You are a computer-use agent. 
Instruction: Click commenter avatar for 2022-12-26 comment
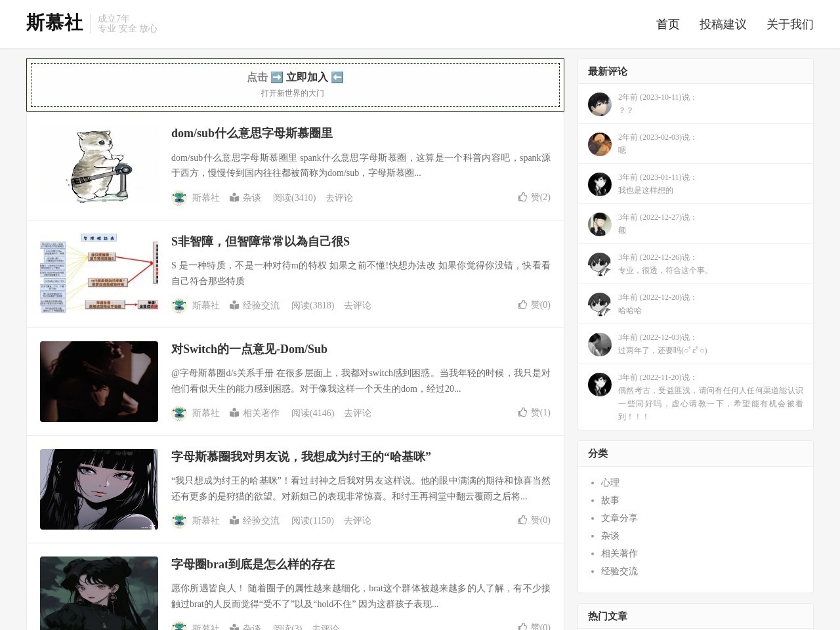pos(599,264)
